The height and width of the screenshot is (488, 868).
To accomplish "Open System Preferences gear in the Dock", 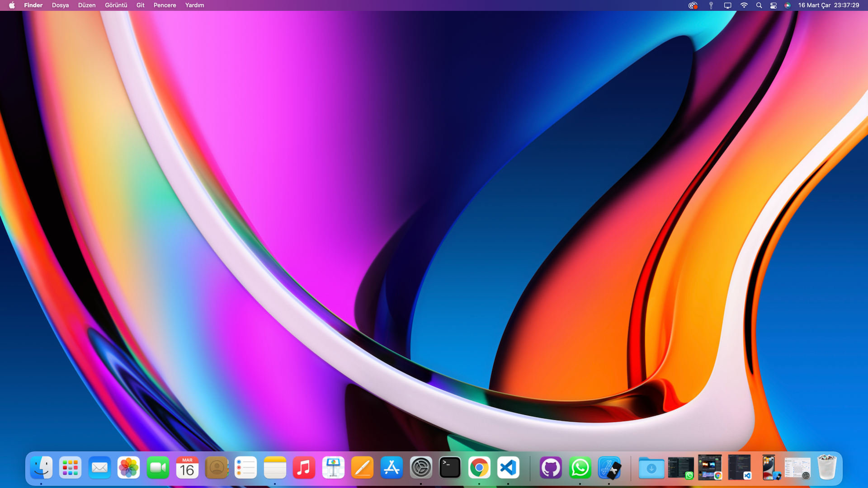I will [421, 468].
